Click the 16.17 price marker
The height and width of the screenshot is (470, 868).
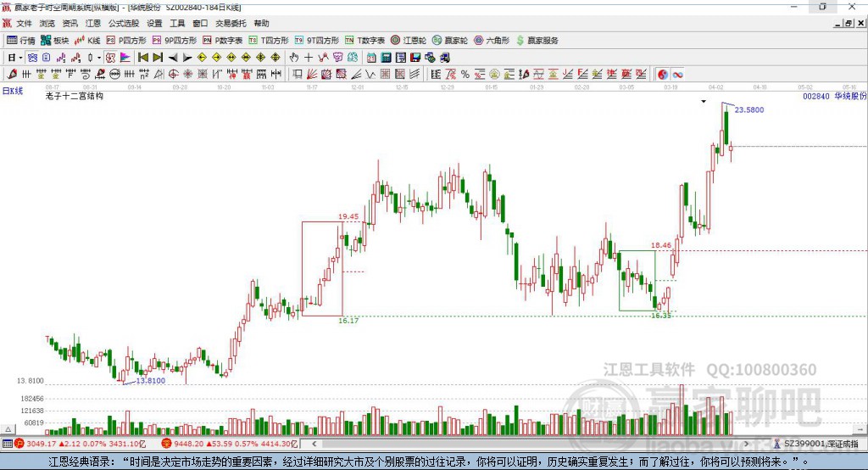coord(348,321)
